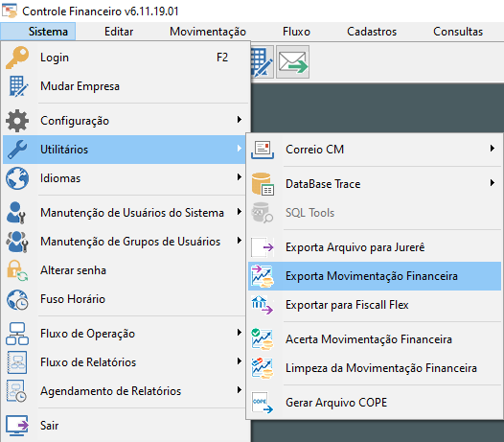The image size is (504, 442).
Task: Click the toolbar building-with-pencil button
Action: point(262,61)
